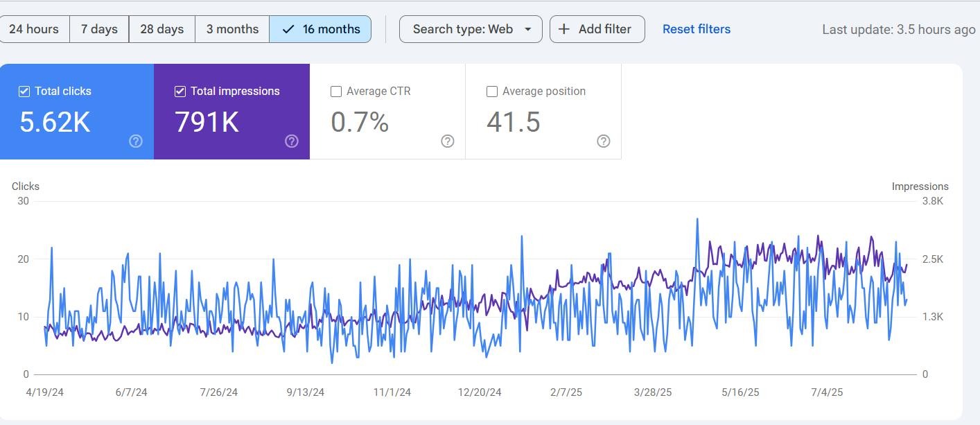Click the Reset filters link
Screen dimensions: 980x425
click(x=696, y=29)
